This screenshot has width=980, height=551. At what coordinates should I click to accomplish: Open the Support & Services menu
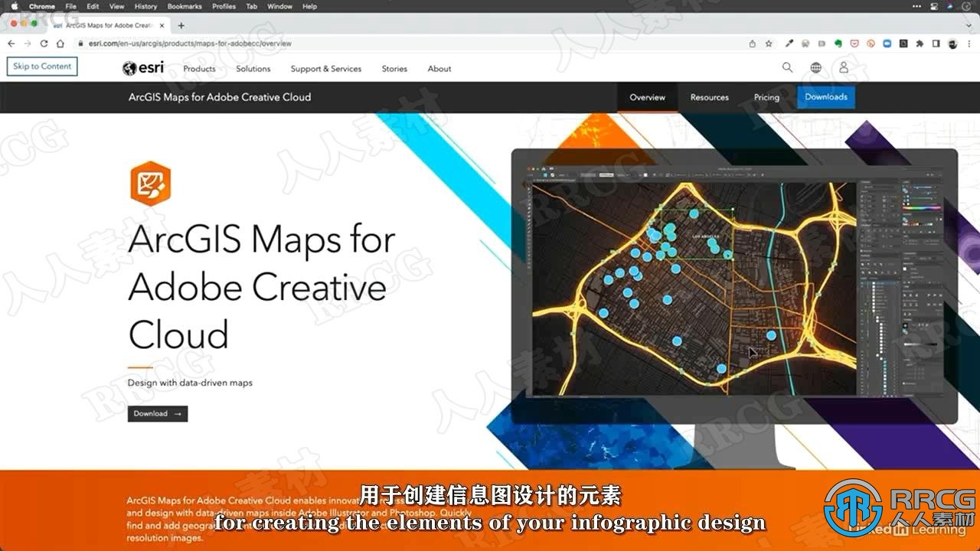[x=326, y=69]
